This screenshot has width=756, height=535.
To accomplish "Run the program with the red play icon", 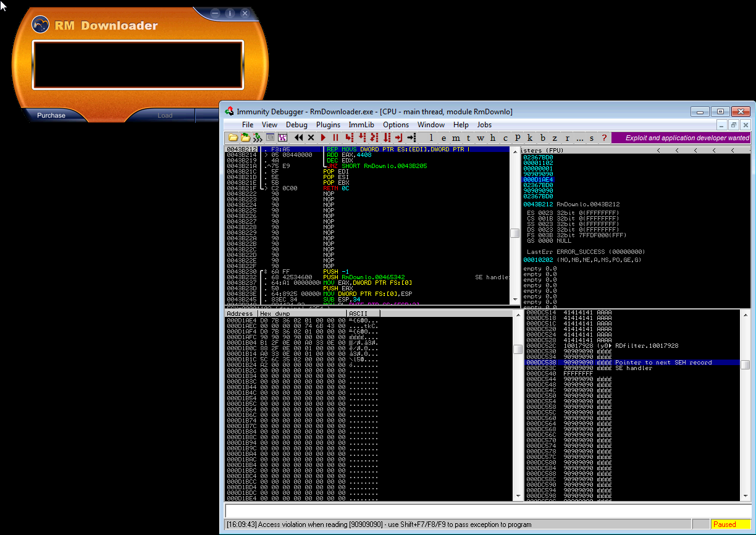I will 323,137.
